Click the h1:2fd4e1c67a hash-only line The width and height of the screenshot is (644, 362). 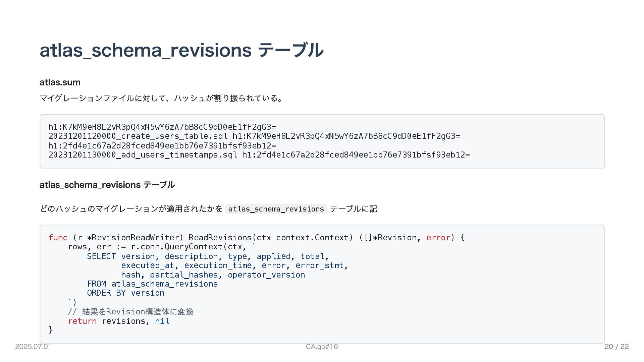point(162,146)
